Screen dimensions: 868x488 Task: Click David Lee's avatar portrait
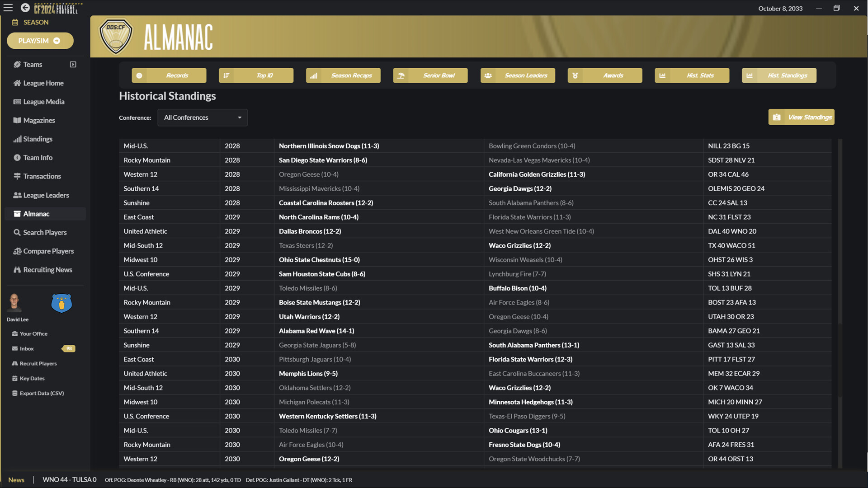click(14, 303)
